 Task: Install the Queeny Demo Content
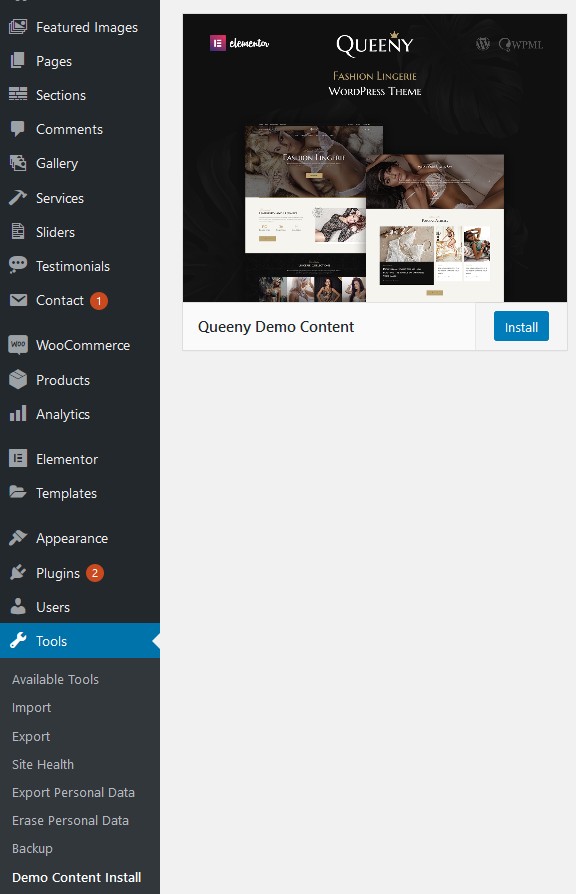[521, 327]
